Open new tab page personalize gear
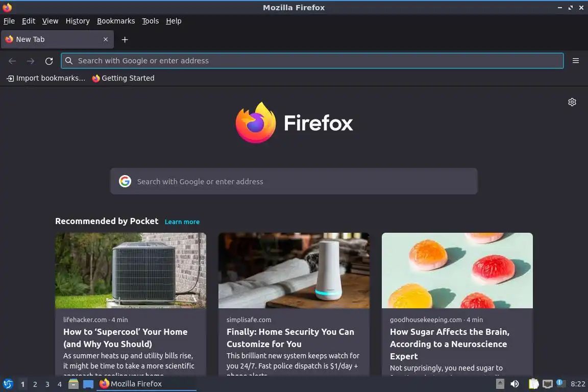The image size is (588, 392). pyautogui.click(x=572, y=102)
